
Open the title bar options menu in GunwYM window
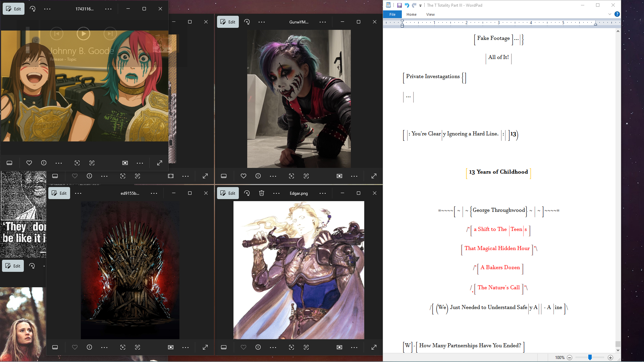click(323, 22)
